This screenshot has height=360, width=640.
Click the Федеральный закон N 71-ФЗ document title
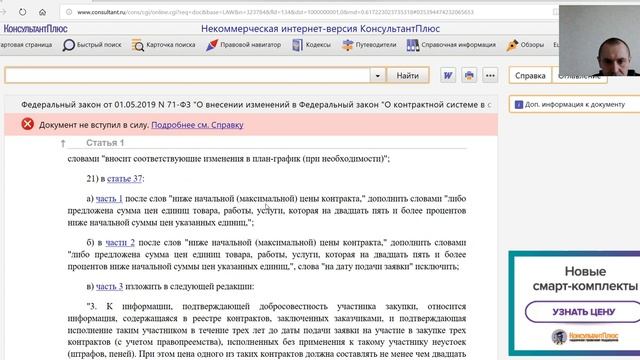tap(256, 105)
